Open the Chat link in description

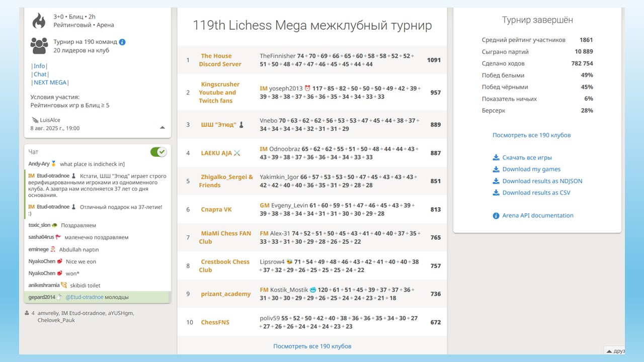[40, 74]
